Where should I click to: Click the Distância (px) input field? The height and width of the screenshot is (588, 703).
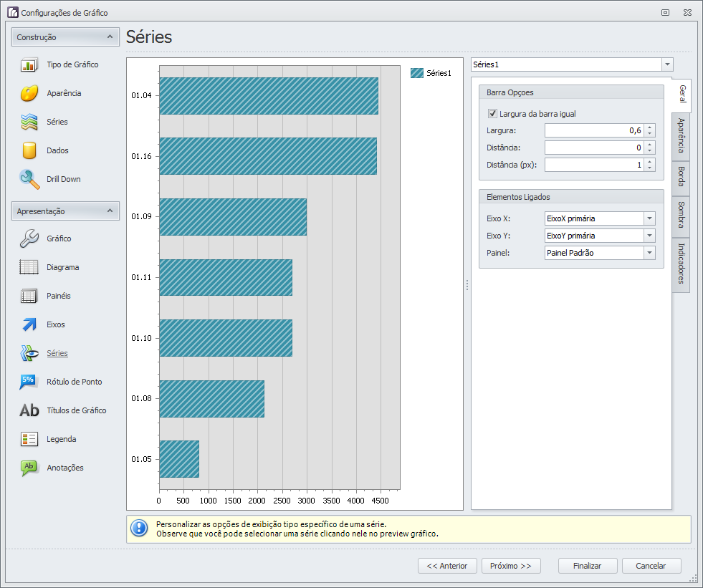[x=595, y=165]
